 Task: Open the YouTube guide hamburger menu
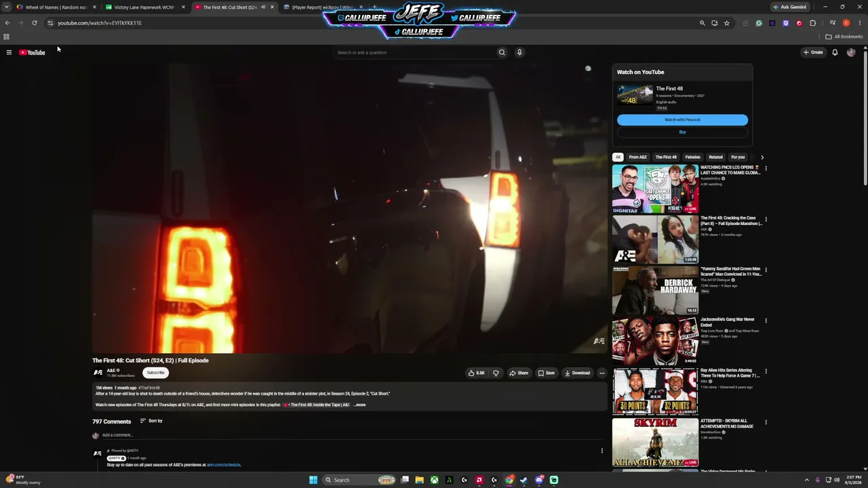(9, 52)
